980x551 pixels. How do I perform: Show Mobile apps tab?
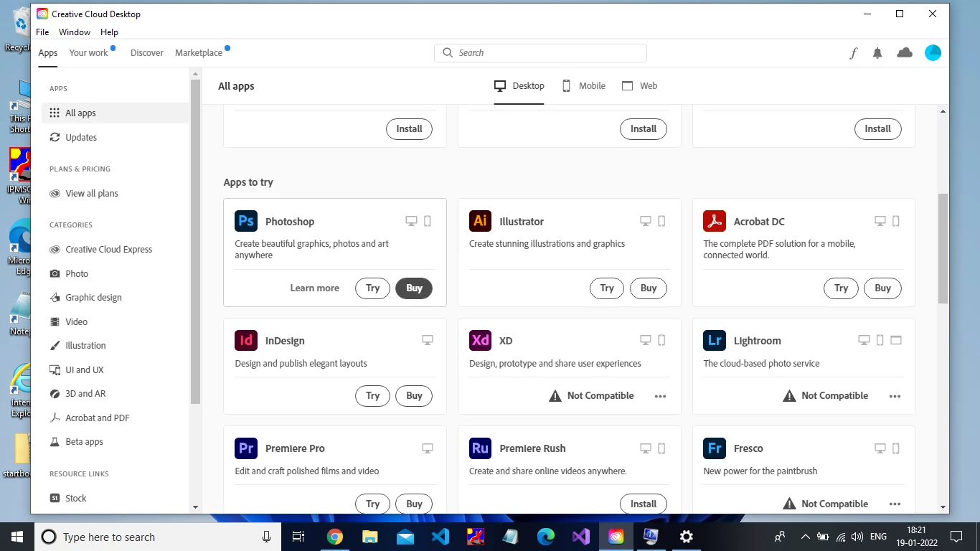click(x=583, y=85)
